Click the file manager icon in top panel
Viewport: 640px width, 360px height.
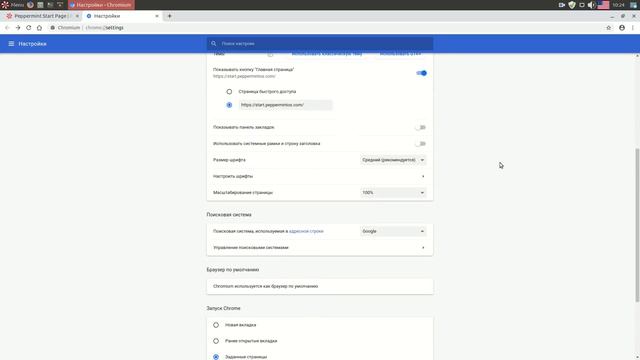[40, 5]
